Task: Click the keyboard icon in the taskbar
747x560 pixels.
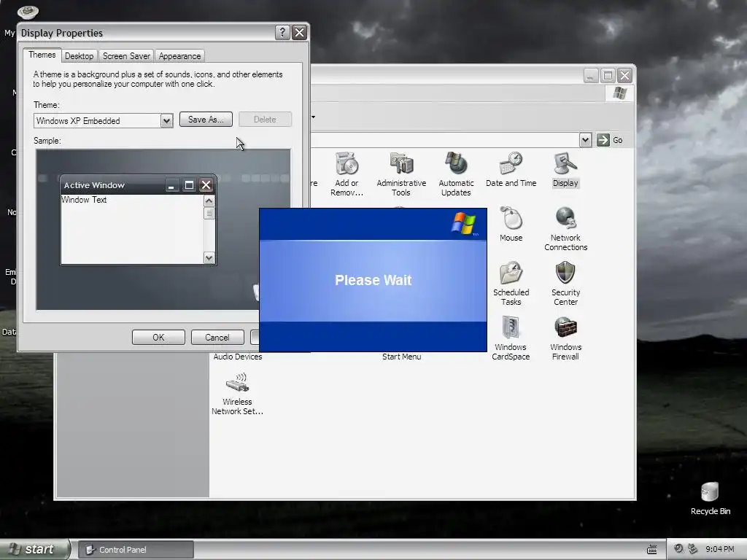Action: (651, 550)
